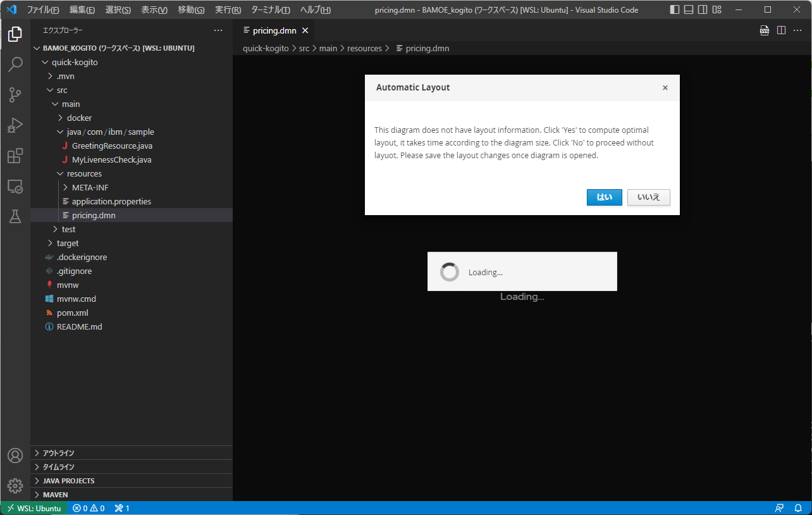Expand the タイムライン section
This screenshot has width=812, height=515.
[132, 467]
